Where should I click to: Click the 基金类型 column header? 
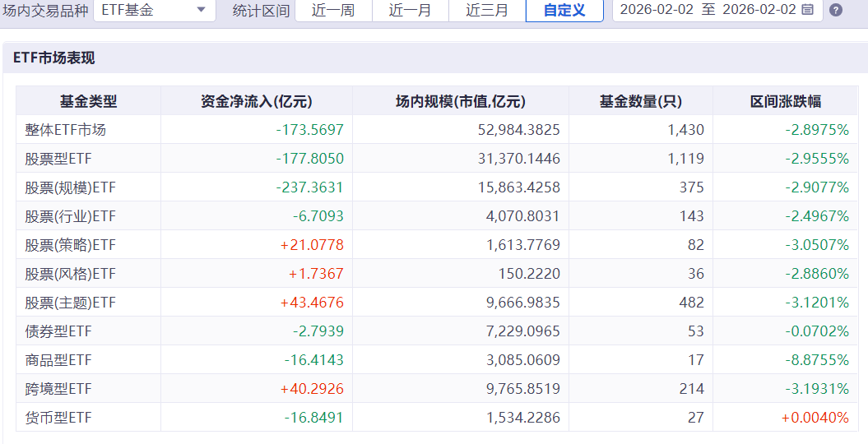click(x=89, y=101)
